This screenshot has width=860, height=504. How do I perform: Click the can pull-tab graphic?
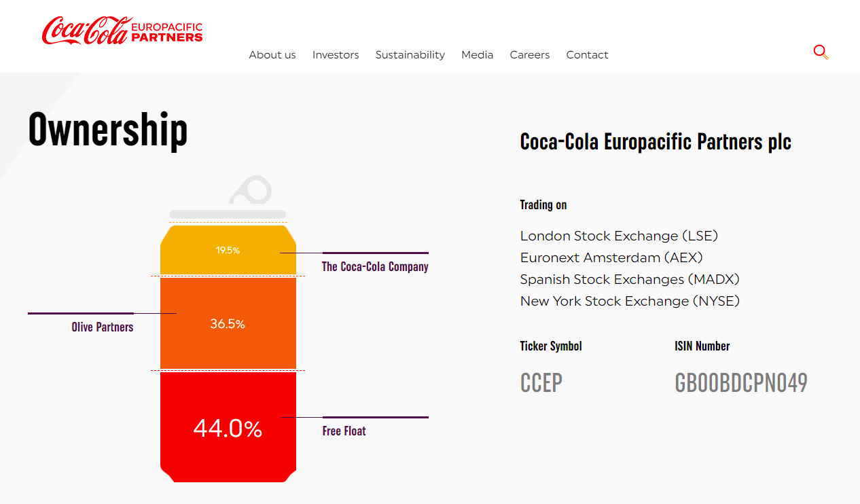[251, 190]
